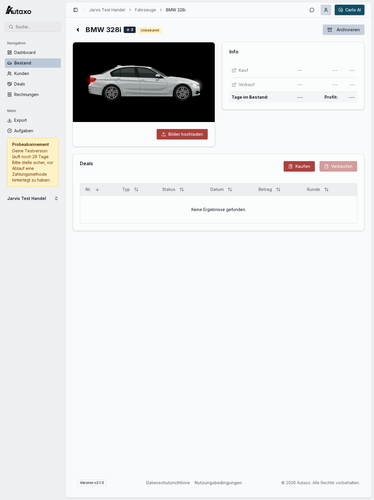Open the BMW 328i car image
Viewport: 374px width, 500px height.
coord(144,82)
